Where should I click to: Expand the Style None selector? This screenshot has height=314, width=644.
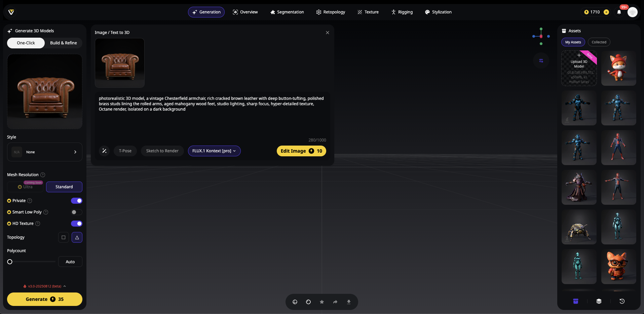point(45,152)
